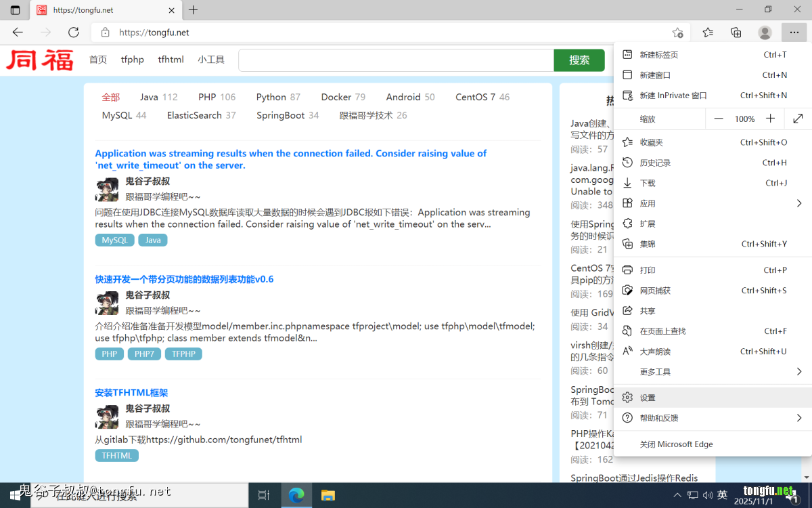Open the 安装TFHTML框架 article link
The image size is (812, 508).
click(131, 393)
